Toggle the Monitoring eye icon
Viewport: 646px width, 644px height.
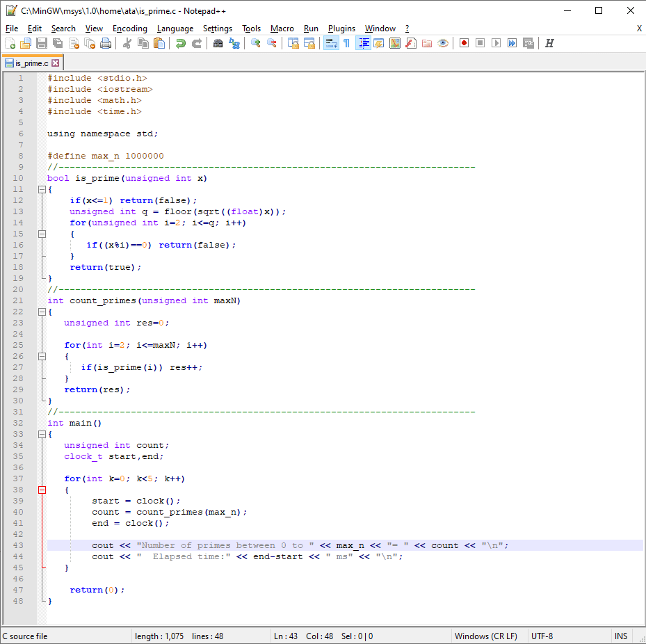443,43
